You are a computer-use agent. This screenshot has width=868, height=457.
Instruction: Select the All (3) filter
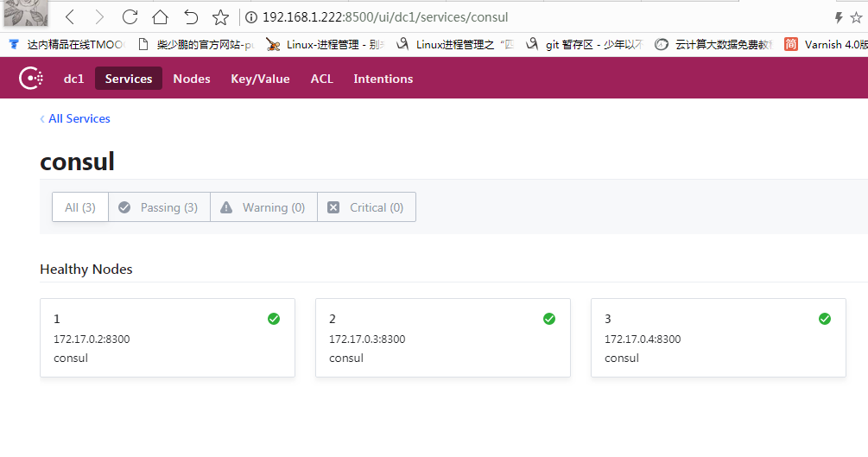click(x=80, y=207)
